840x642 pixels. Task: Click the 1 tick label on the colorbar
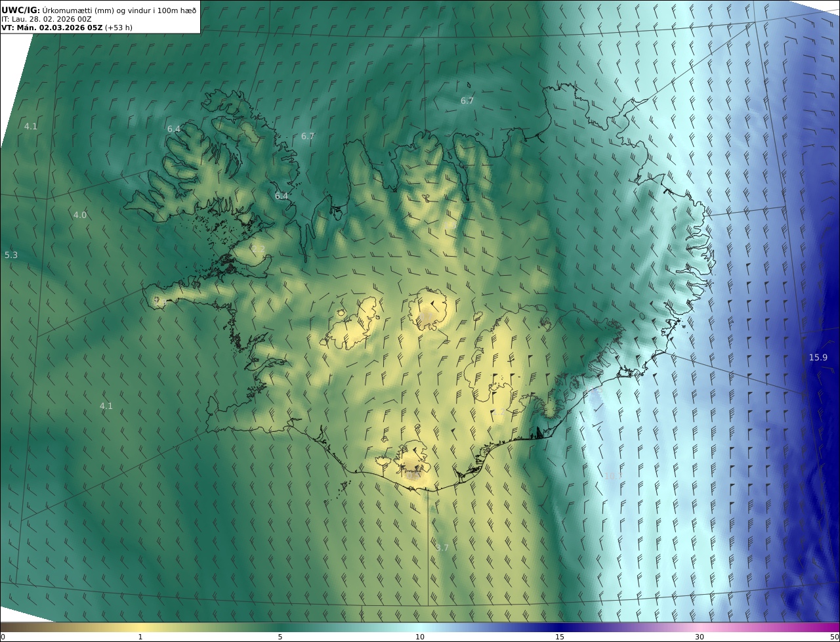pyautogui.click(x=140, y=637)
